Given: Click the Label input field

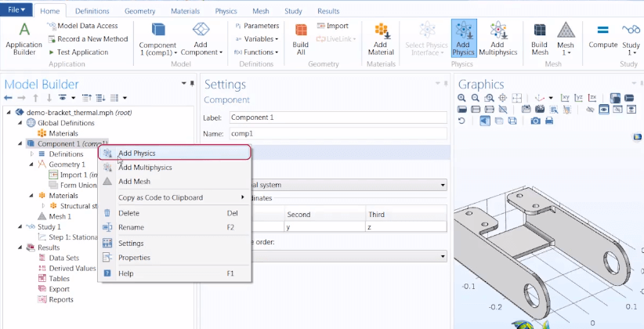Looking at the screenshot, I should (x=337, y=117).
